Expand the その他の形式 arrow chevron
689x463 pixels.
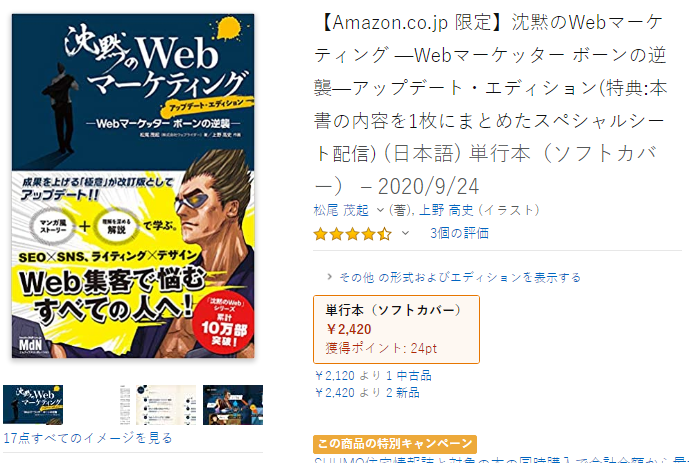pyautogui.click(x=329, y=277)
